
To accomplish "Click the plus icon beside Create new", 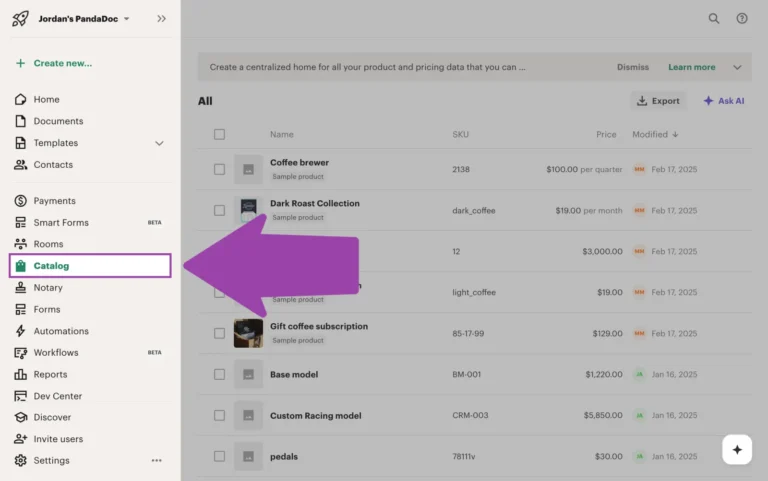I will pyautogui.click(x=20, y=63).
